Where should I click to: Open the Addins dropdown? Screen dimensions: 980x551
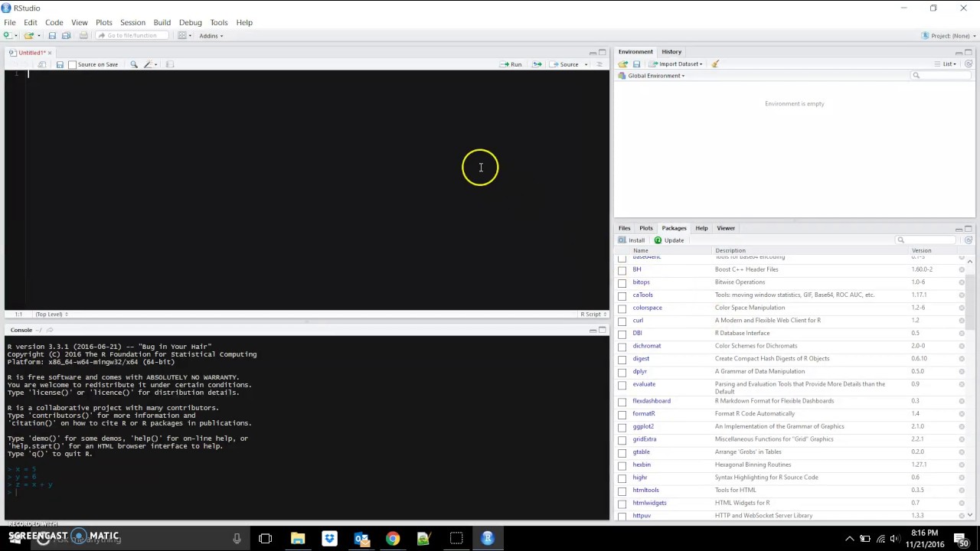[211, 35]
